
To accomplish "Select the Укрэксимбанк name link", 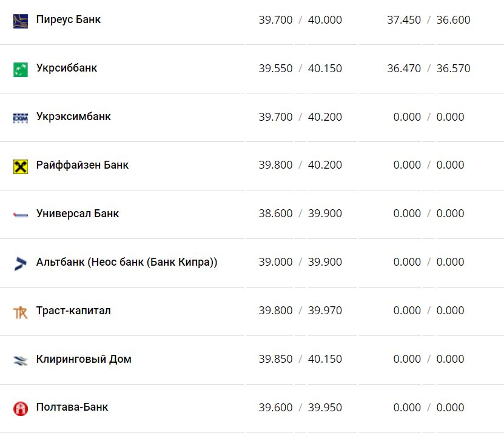I will tap(73, 116).
